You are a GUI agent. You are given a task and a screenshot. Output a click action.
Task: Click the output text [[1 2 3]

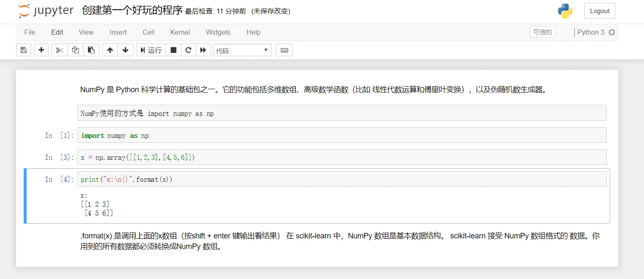[95, 205]
